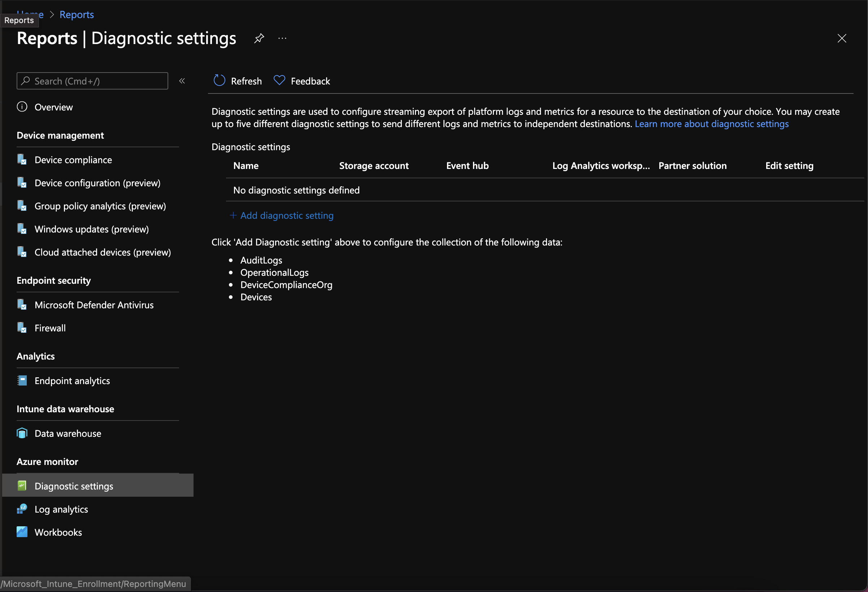
Task: Open Device compliance report
Action: point(73,160)
